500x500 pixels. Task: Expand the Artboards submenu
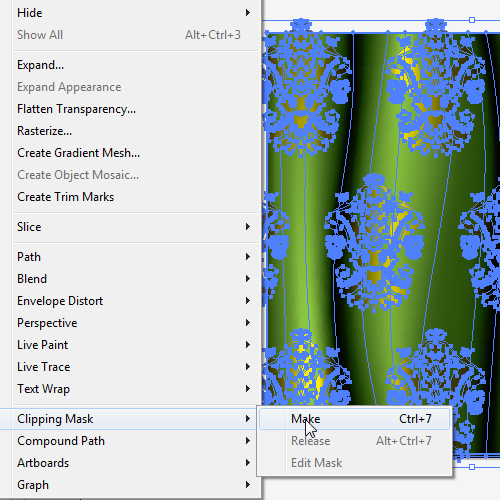click(x=133, y=463)
